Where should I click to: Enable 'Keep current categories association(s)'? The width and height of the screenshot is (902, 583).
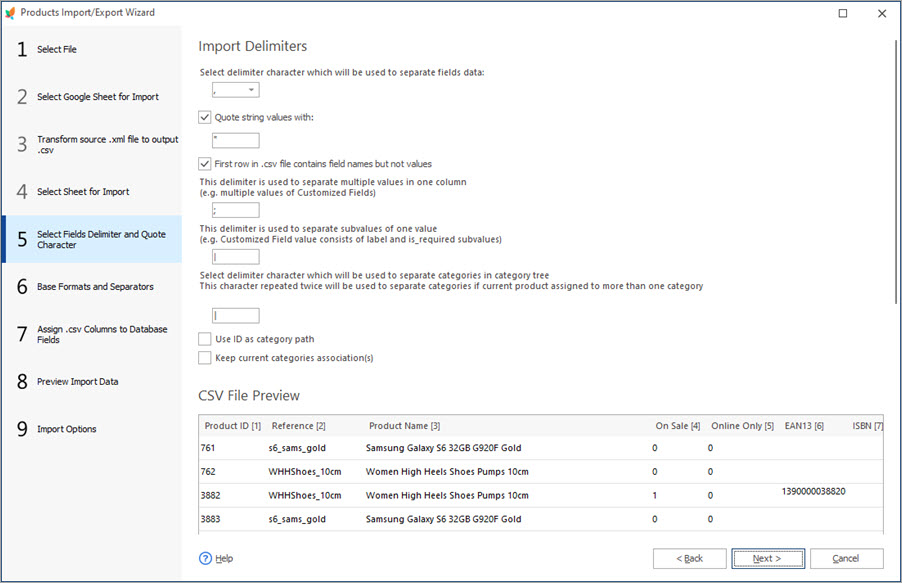[205, 358]
